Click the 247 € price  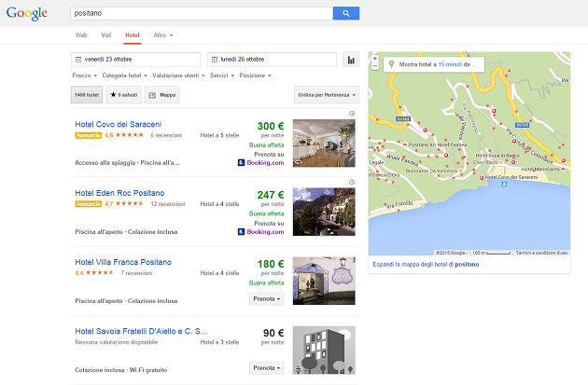click(x=271, y=195)
